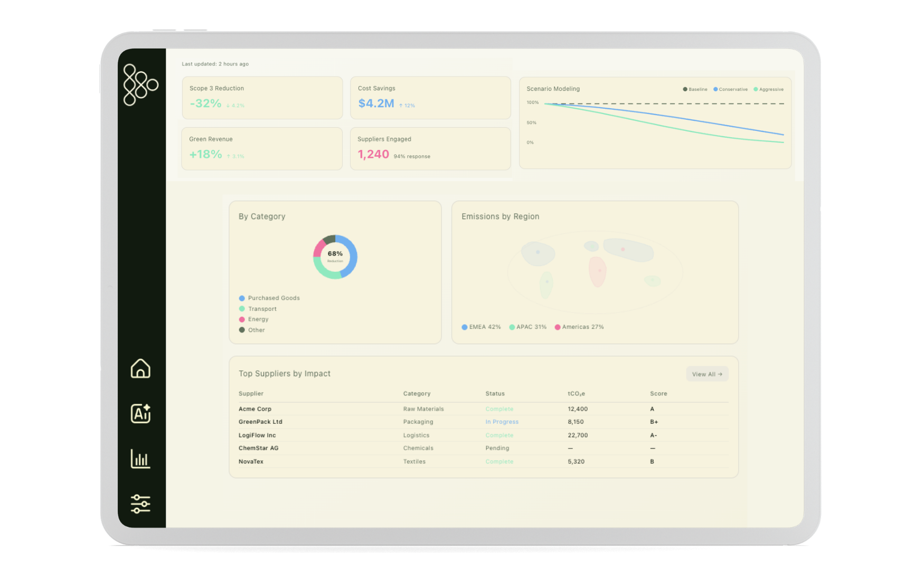Click the 22,700 emissions value
The height and width of the screenshot is (579, 924).
click(578, 435)
